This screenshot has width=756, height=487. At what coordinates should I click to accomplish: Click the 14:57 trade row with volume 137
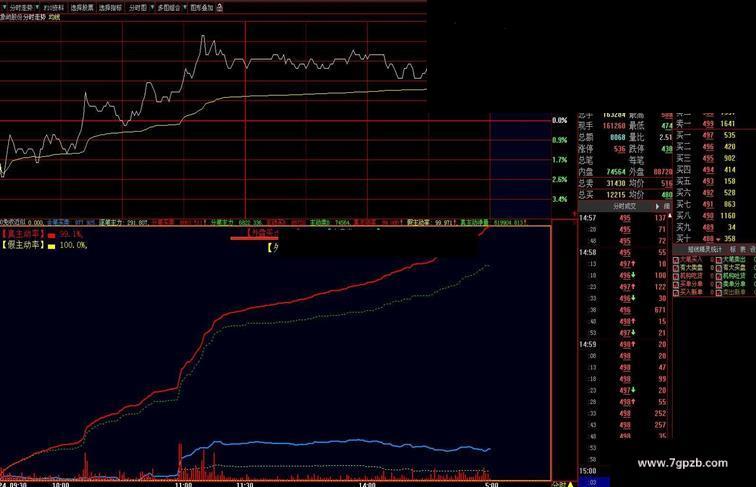(x=623, y=218)
